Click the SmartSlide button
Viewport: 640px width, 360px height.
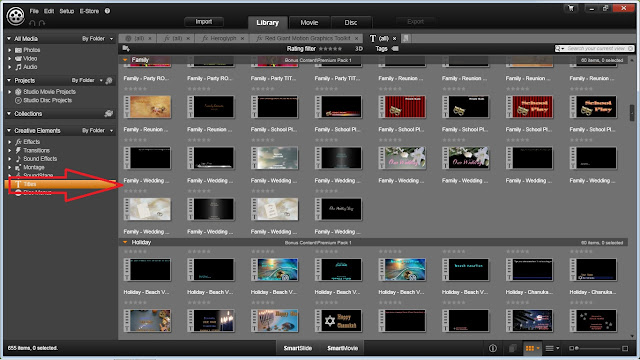pyautogui.click(x=298, y=348)
